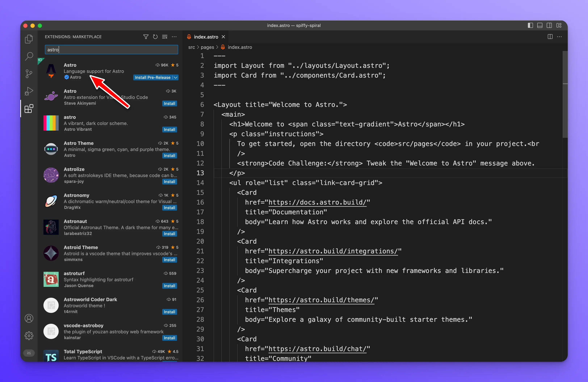The width and height of the screenshot is (588, 382).
Task: Install vscode-astroboy extension
Action: pos(169,338)
